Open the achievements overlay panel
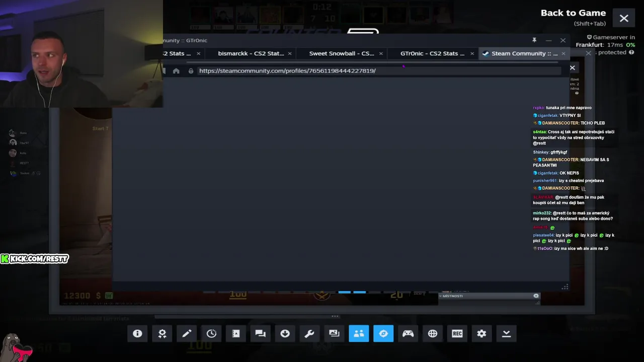 click(162, 333)
